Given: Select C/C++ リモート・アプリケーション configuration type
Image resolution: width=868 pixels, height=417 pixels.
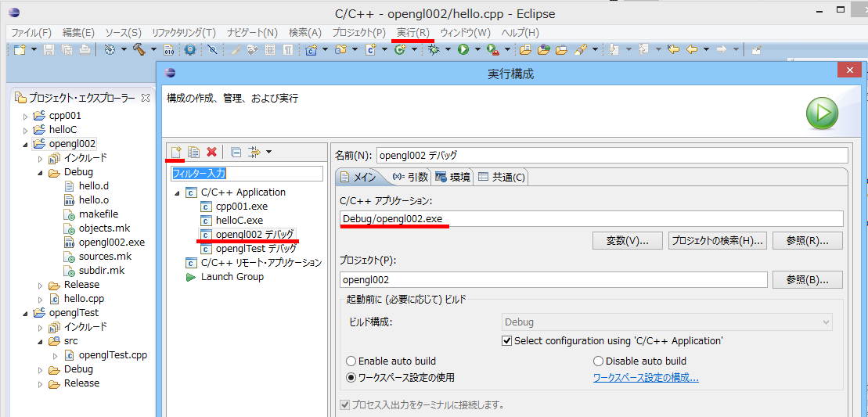Looking at the screenshot, I should click(x=254, y=262).
